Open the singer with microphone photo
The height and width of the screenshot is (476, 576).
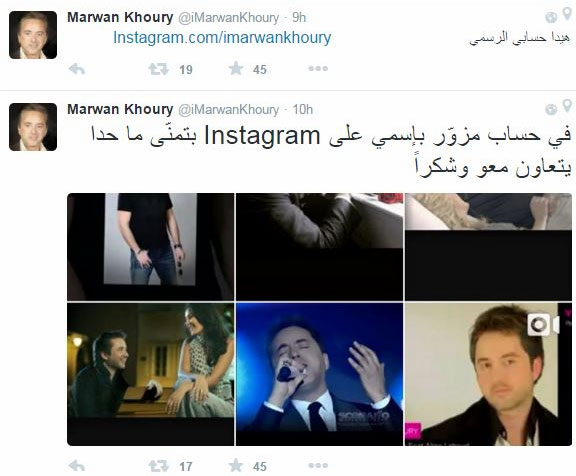click(x=319, y=374)
